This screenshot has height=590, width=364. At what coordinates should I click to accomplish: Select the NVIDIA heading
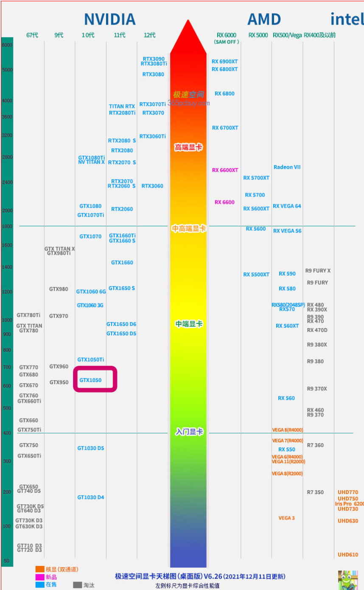[109, 19]
